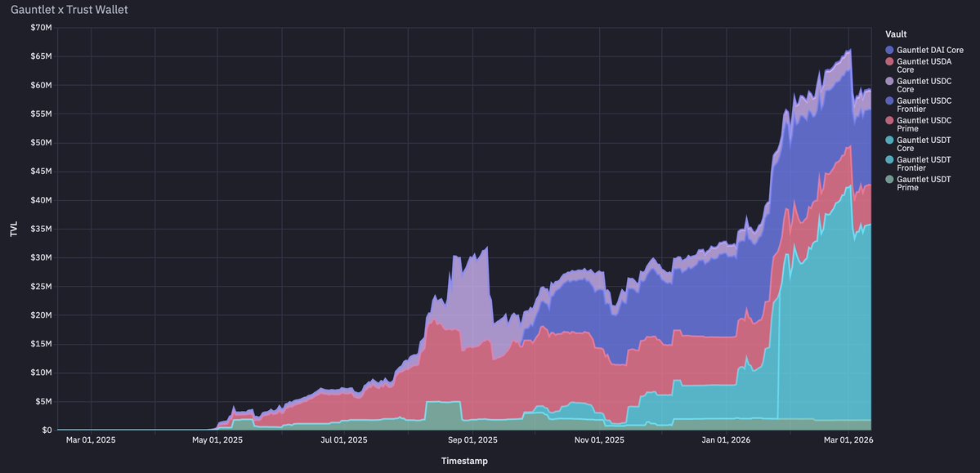Click the Mar 01, 2025 x-axis label
This screenshot has height=473, width=980.
[91, 440]
